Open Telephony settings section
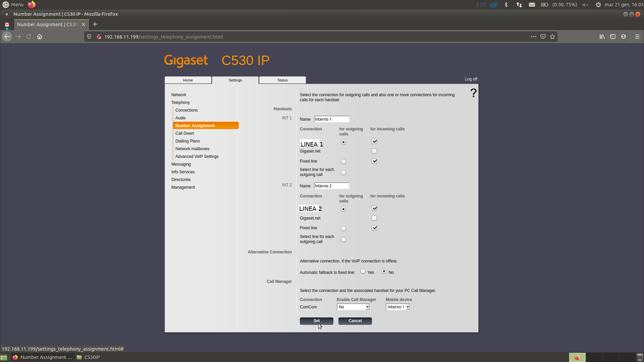This screenshot has width=644, height=362. tap(180, 103)
